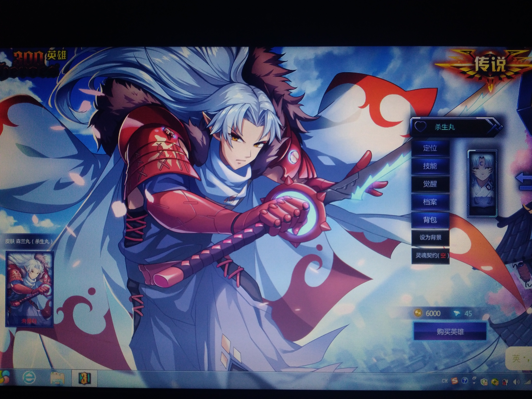Screen dimensions: 532x399
Task: Click the CH language indicator
Action: click(445, 381)
